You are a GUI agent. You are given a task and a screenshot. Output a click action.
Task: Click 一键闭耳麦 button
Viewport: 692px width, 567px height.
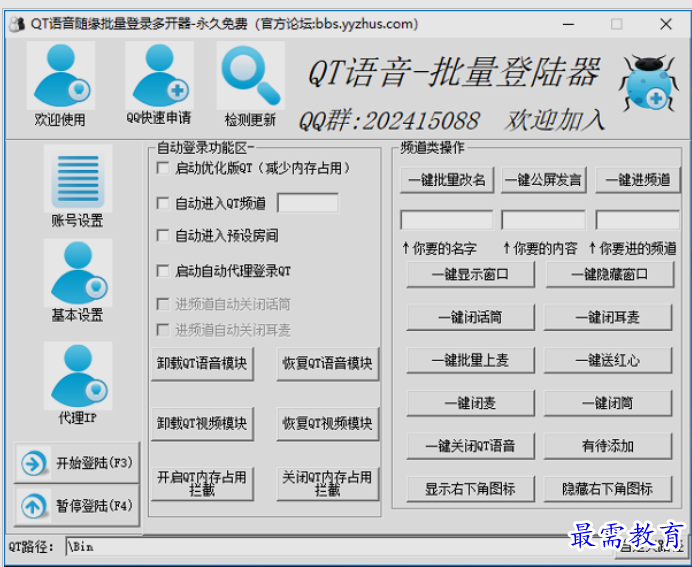[608, 317]
